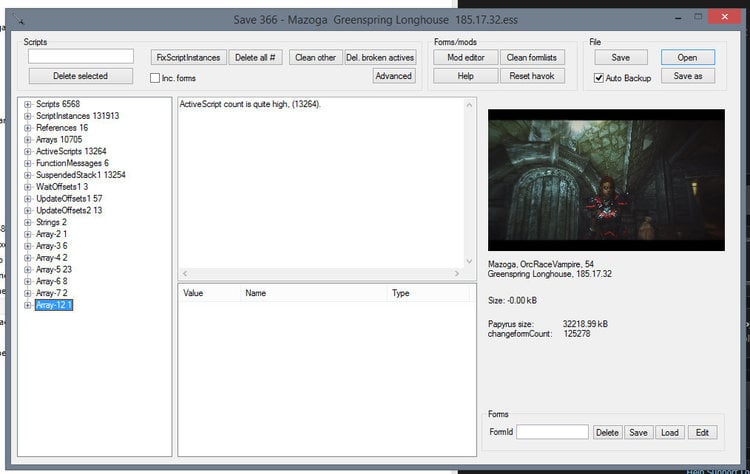Expand the Scripts 6568 tree node
Screen dimensions: 750x474
click(28, 104)
